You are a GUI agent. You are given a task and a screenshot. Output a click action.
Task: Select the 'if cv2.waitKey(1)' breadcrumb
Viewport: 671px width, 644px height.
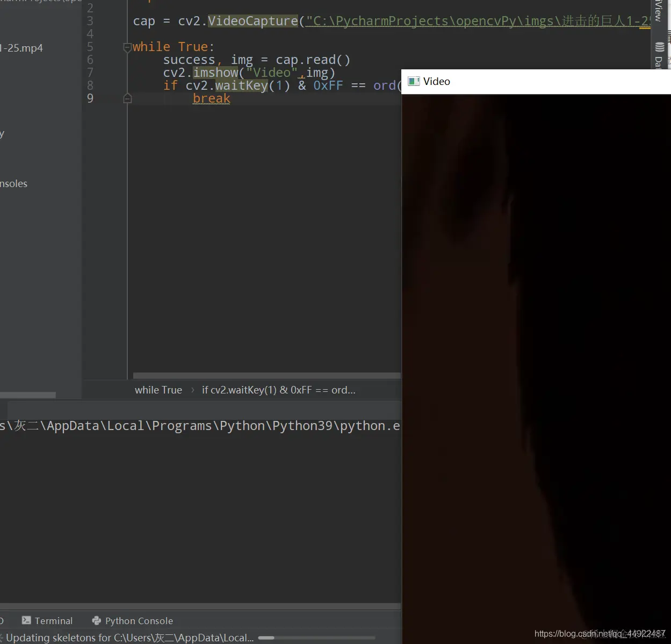pos(278,390)
